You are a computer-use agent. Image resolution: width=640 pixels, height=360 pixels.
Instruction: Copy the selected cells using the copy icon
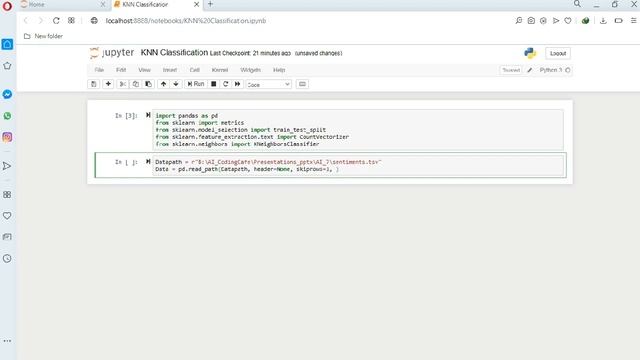point(136,84)
